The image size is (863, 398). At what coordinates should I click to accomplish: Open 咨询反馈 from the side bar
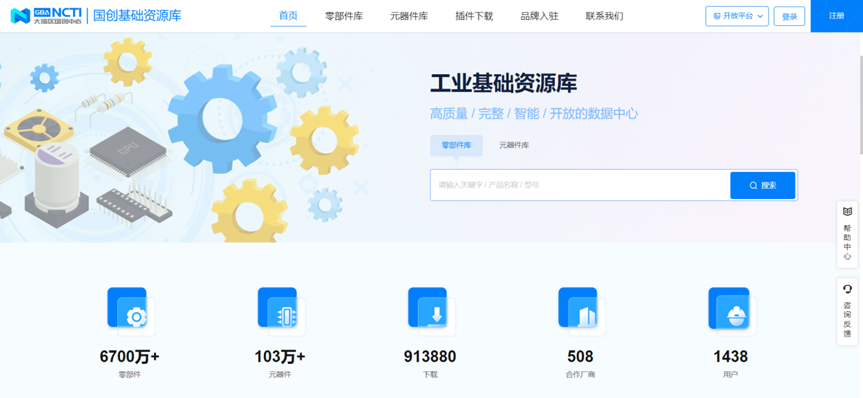click(x=847, y=312)
